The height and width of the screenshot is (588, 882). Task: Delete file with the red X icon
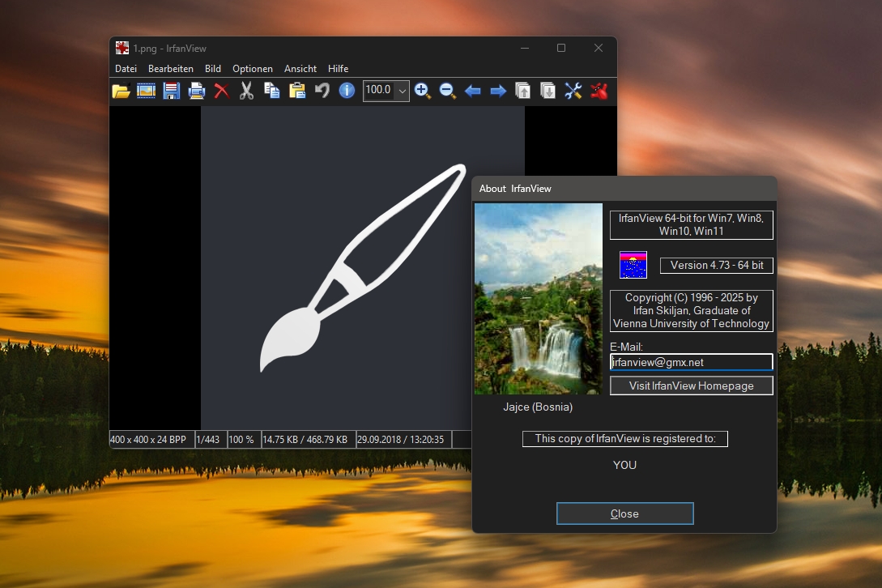(x=221, y=91)
